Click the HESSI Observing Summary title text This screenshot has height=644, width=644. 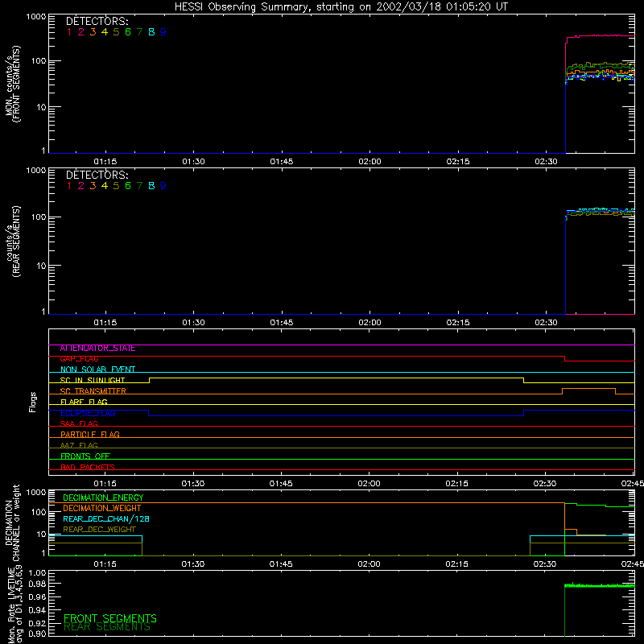[341, 7]
